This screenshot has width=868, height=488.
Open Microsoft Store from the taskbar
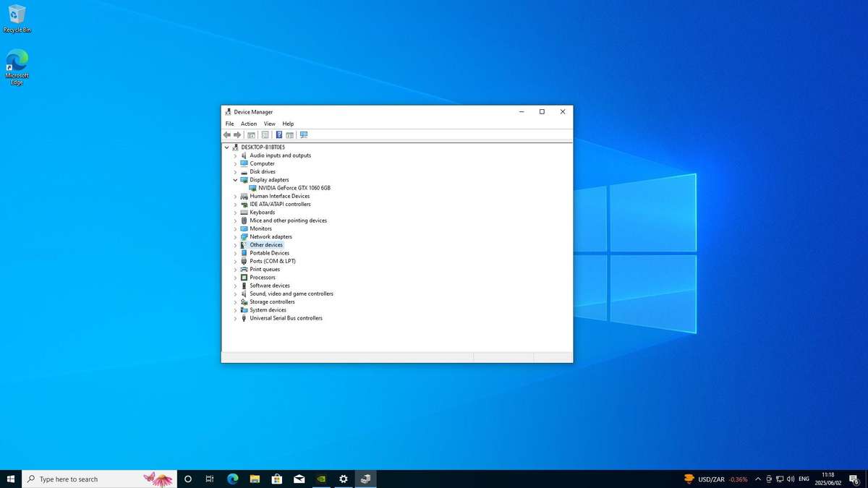click(276, 479)
